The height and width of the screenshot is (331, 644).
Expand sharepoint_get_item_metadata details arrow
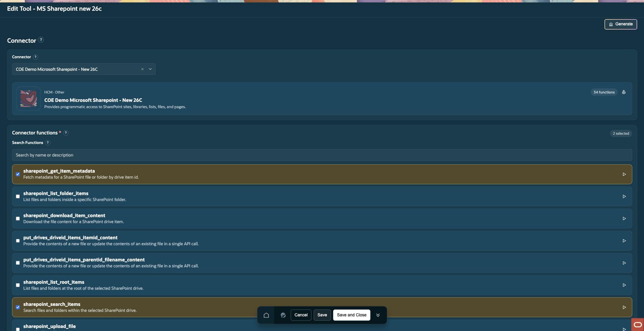[624, 174]
